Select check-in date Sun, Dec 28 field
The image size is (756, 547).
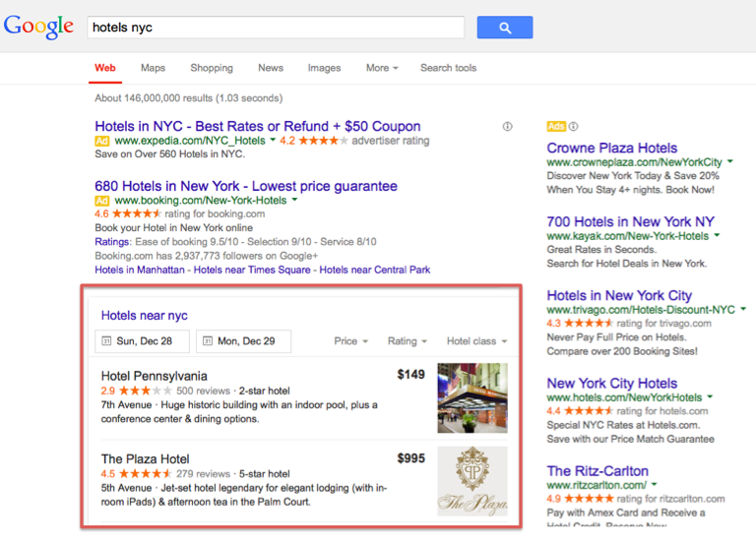142,341
